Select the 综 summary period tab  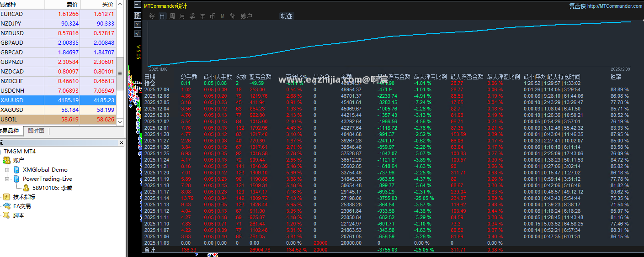pyautogui.click(x=152, y=16)
